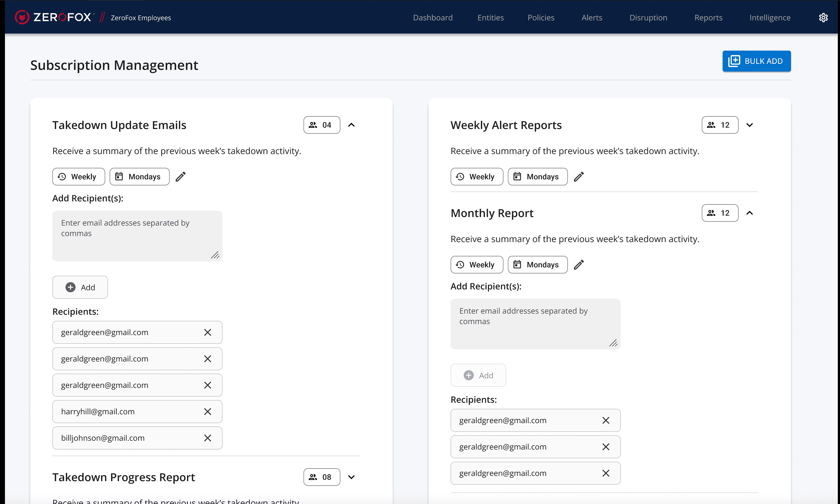This screenshot has width=840, height=504.
Task: Open the settings gear in top navigation
Action: click(823, 18)
